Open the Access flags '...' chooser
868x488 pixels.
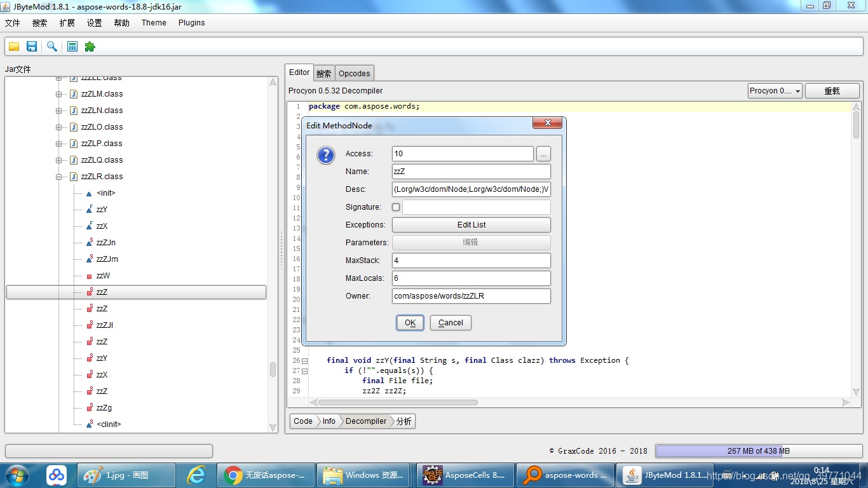543,154
